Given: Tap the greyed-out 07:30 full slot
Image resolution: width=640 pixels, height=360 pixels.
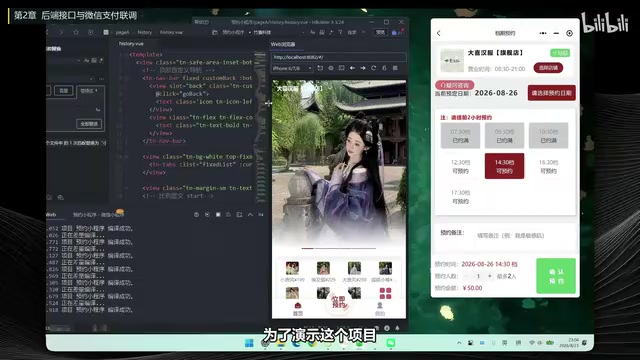Looking at the screenshot, I should coord(460,136).
